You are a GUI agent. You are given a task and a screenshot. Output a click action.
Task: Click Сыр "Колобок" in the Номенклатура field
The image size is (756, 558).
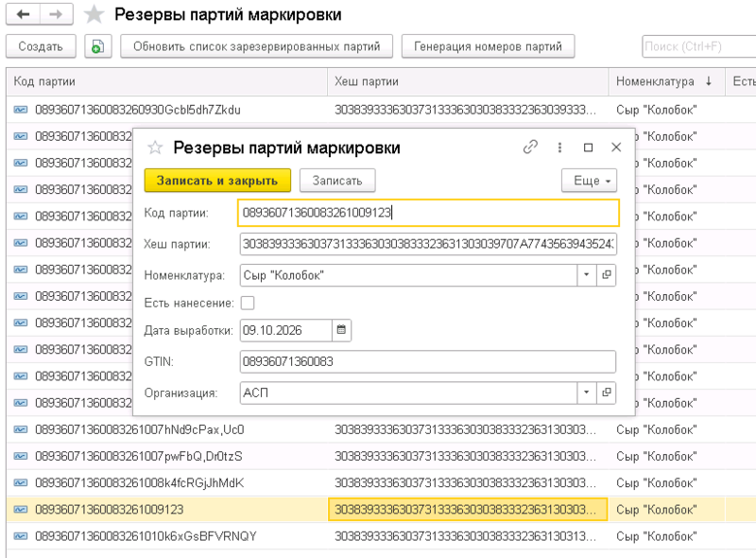(283, 275)
